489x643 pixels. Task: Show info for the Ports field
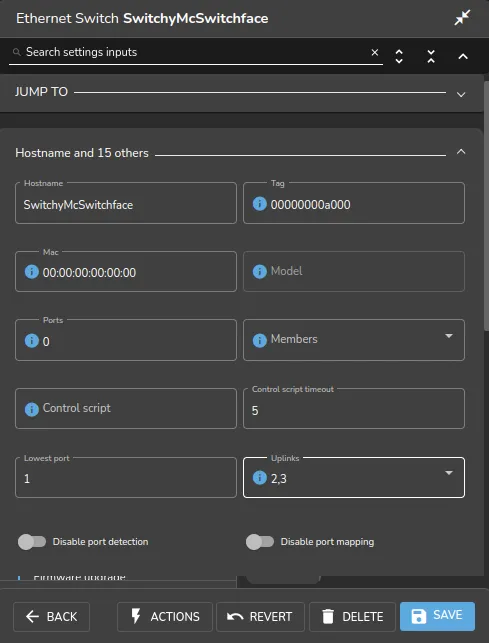pyautogui.click(x=32, y=340)
